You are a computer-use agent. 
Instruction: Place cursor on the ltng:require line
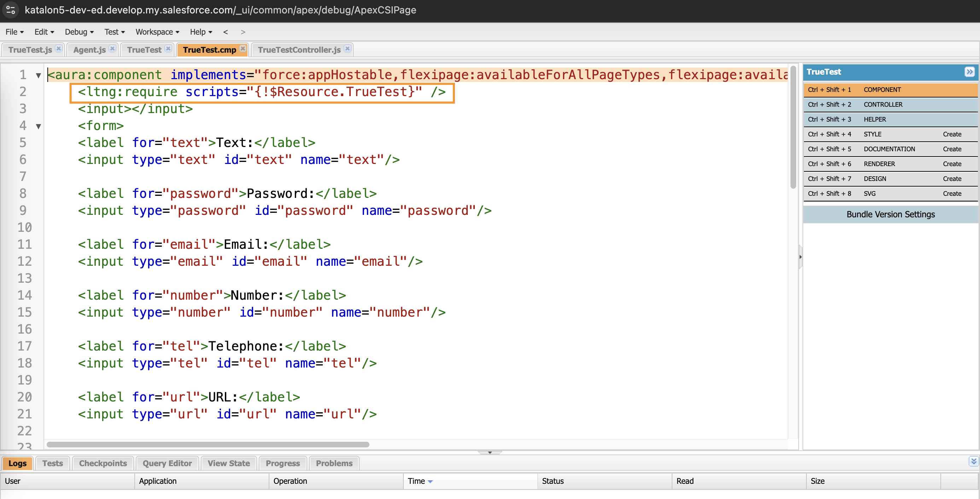click(x=262, y=92)
